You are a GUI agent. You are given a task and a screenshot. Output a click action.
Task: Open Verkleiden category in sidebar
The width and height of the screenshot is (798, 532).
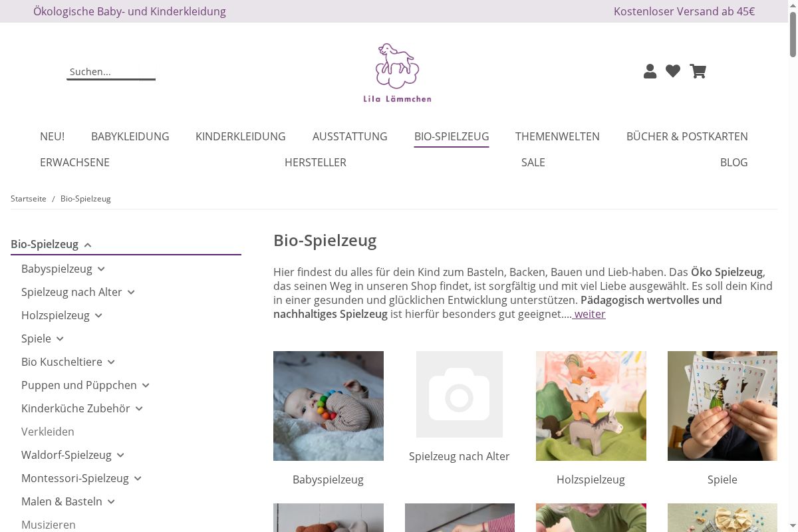(48, 432)
